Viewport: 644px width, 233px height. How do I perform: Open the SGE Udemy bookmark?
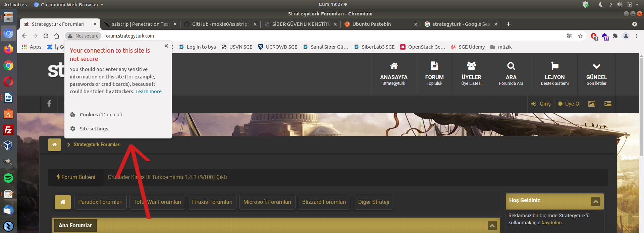tap(468, 47)
